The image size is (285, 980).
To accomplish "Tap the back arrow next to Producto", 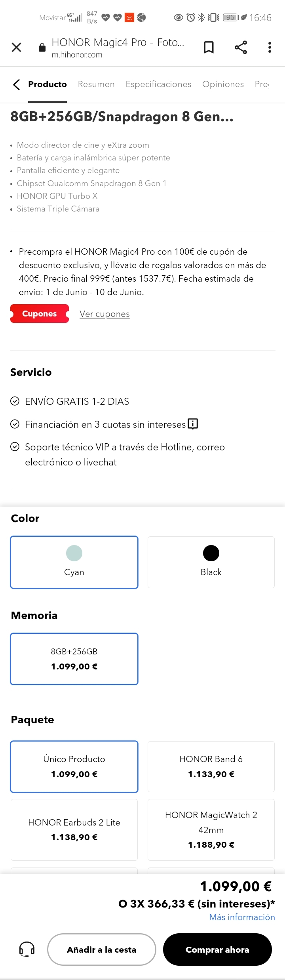I will (16, 84).
